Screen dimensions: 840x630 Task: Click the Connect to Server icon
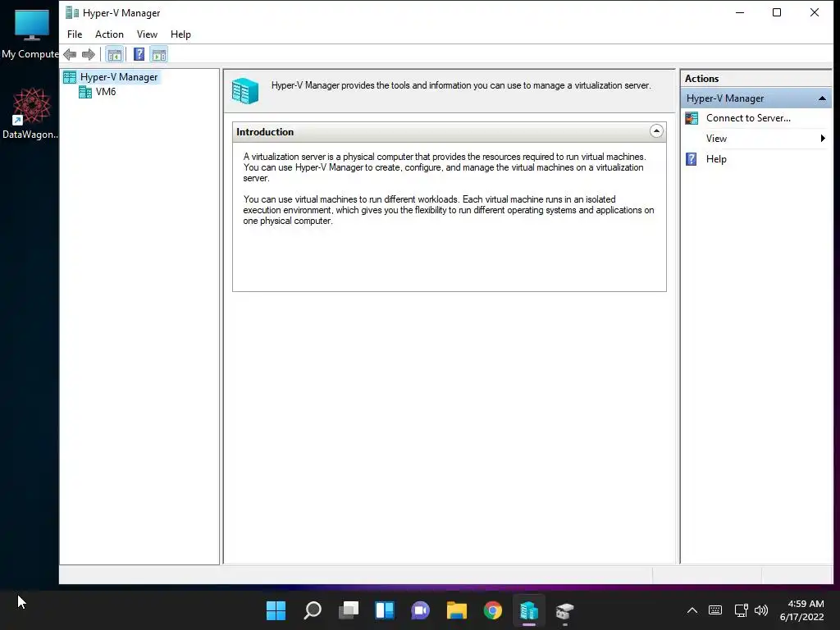(692, 118)
